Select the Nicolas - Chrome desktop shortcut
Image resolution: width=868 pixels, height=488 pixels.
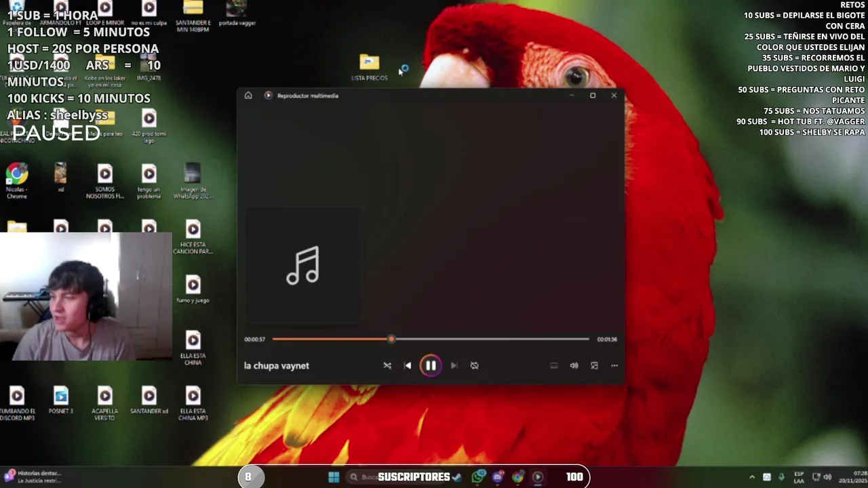[x=17, y=180]
